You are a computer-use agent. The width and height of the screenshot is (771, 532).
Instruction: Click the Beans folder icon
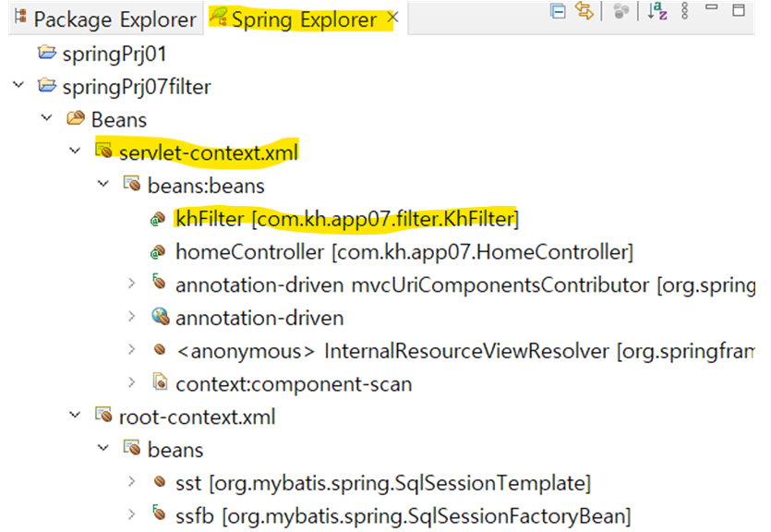pos(76,117)
